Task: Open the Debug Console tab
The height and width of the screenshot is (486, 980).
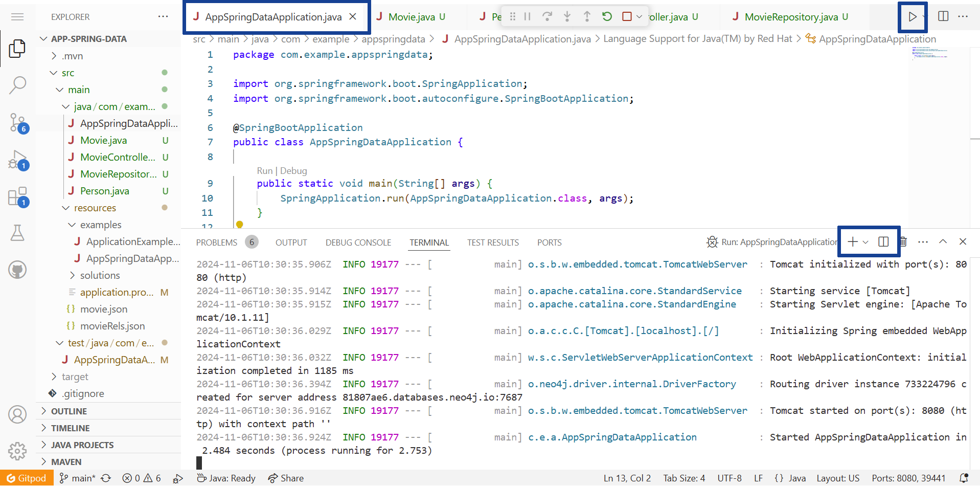Action: coord(358,242)
